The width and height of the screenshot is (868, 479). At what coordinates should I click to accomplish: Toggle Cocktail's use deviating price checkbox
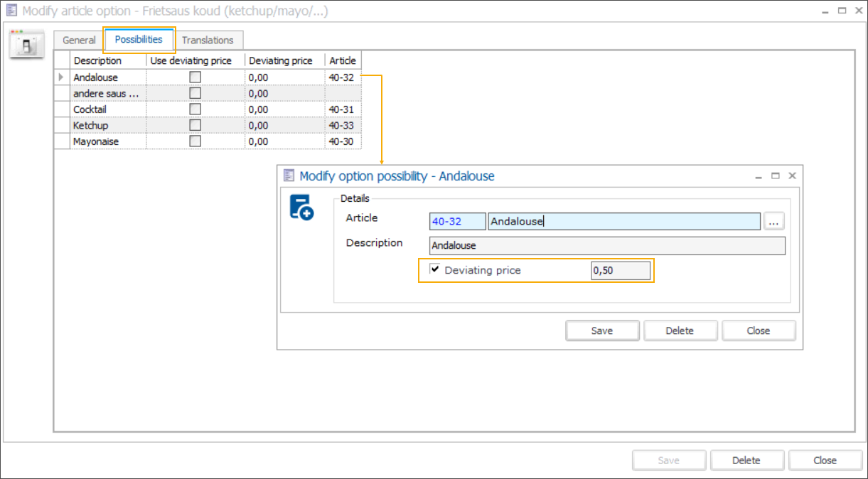click(x=195, y=109)
